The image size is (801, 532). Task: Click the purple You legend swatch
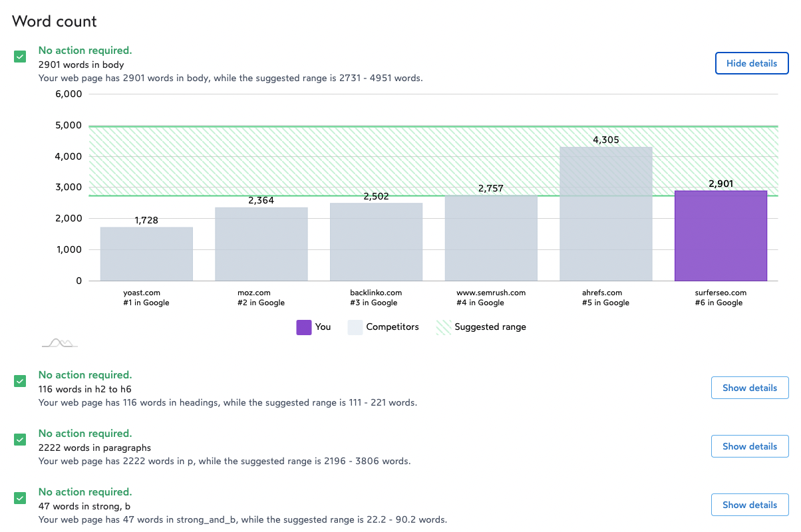pos(304,327)
